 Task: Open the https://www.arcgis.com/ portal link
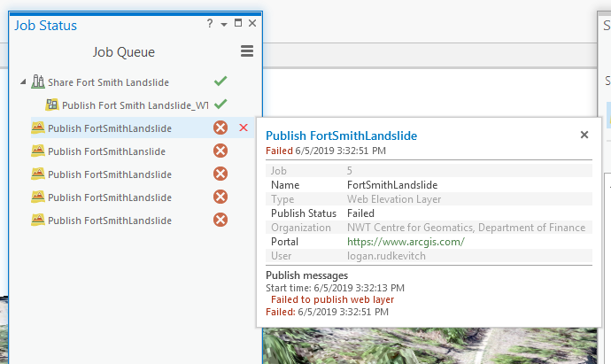406,242
